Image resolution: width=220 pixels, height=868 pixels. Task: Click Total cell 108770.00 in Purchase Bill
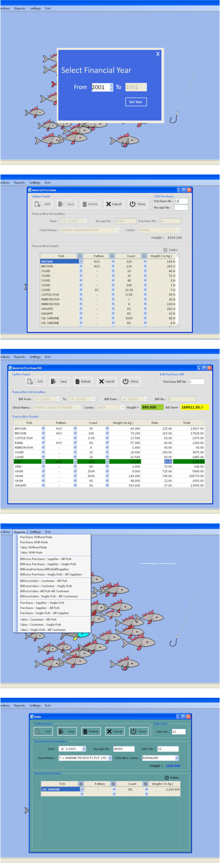pos(189,476)
